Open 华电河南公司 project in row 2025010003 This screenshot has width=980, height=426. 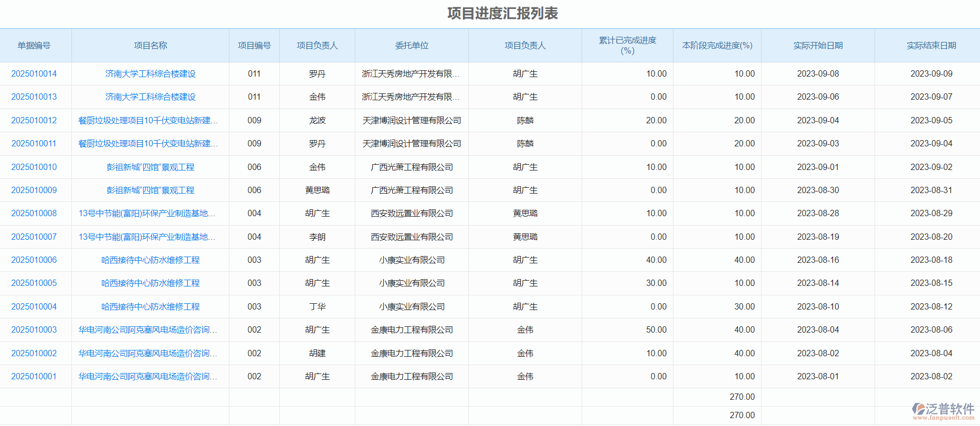pyautogui.click(x=147, y=330)
